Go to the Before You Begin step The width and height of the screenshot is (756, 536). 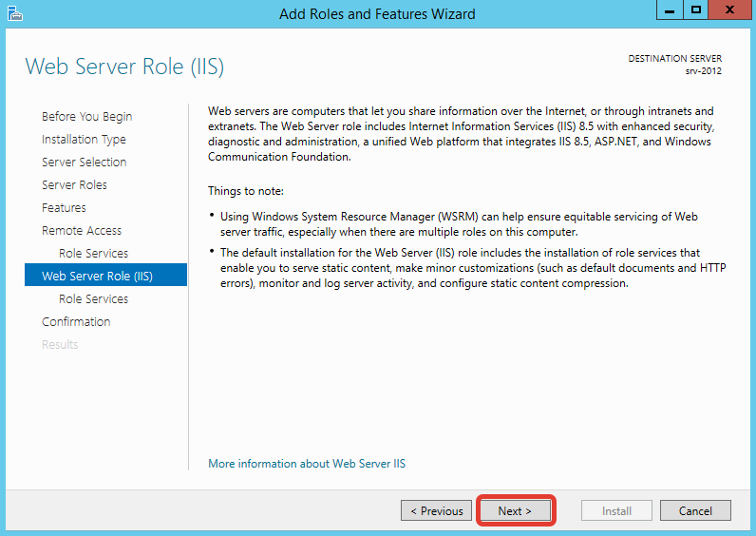[86, 117]
